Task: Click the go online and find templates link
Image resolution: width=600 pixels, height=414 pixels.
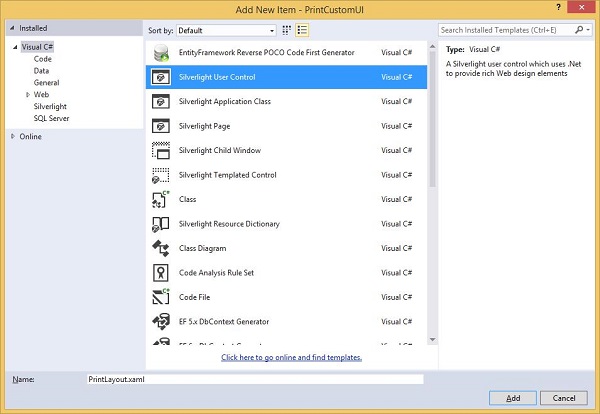Action: (x=291, y=357)
